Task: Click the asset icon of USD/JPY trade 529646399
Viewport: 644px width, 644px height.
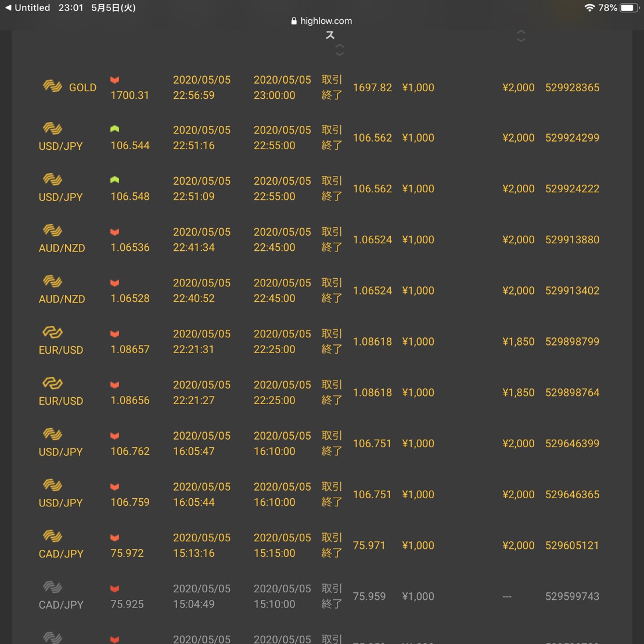Action: (x=53, y=434)
